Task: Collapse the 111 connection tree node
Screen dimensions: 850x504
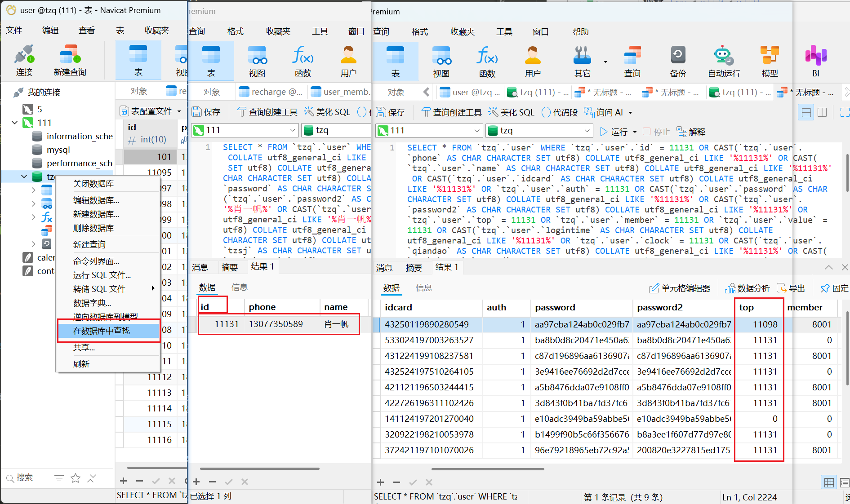Action: pyautogui.click(x=14, y=123)
